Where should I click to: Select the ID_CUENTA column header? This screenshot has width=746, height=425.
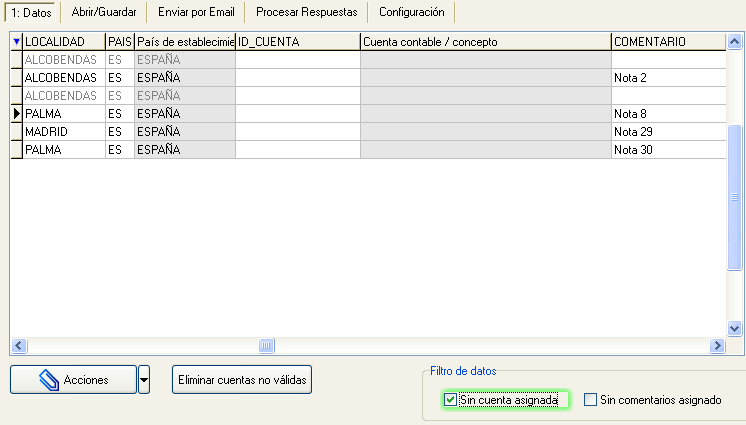(x=298, y=41)
